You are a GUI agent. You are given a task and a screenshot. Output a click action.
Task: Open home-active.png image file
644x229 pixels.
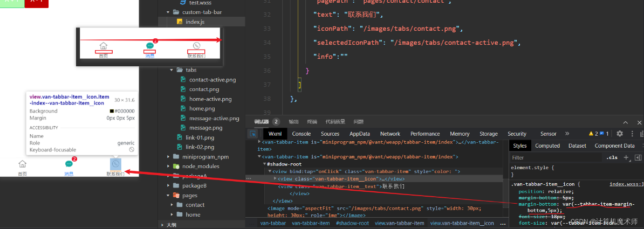pos(210,99)
